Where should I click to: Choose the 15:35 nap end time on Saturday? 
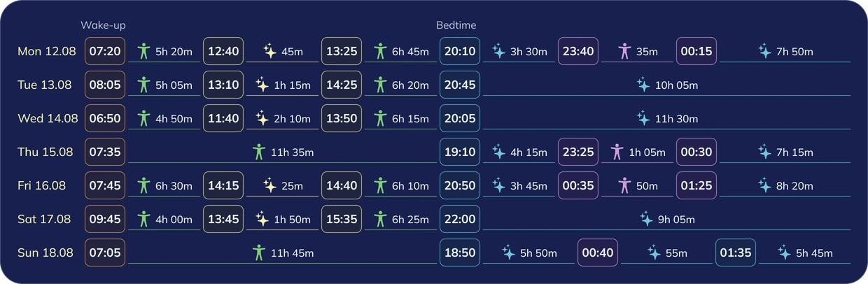coord(342,219)
